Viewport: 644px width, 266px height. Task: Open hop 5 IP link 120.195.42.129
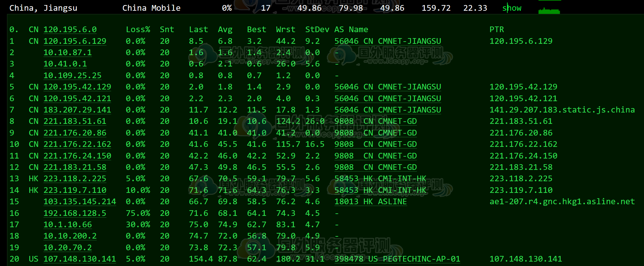coord(77,87)
